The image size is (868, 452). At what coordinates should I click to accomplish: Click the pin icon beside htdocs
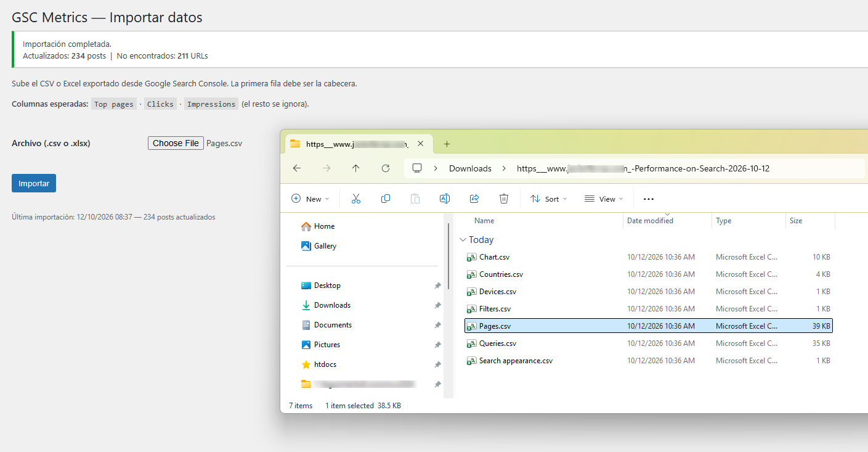tap(437, 364)
